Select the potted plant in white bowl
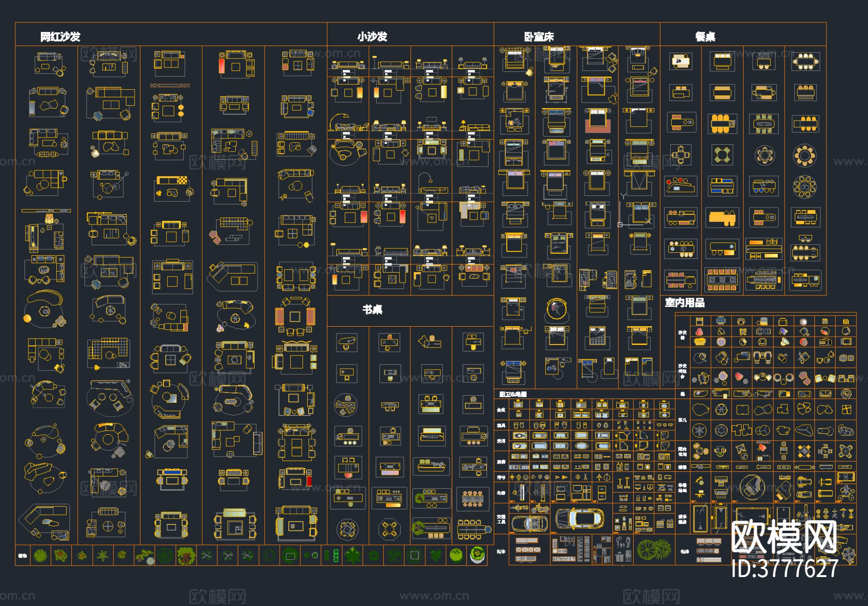 coord(476,555)
